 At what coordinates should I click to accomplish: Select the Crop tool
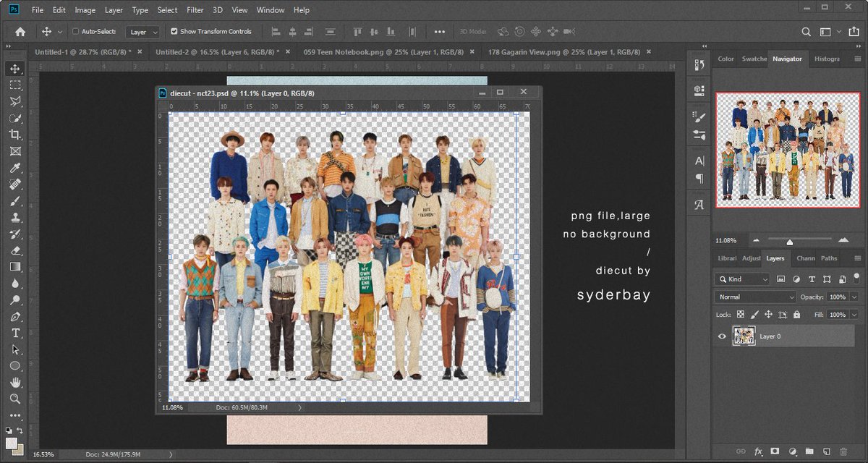coord(15,135)
